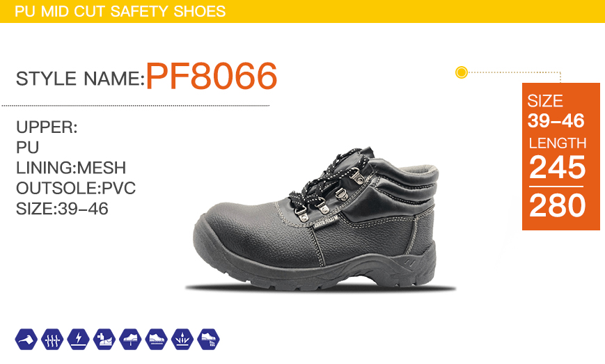Select the anti-static lightning bolt icon
Viewport: 605px width, 364px height.
click(x=79, y=340)
